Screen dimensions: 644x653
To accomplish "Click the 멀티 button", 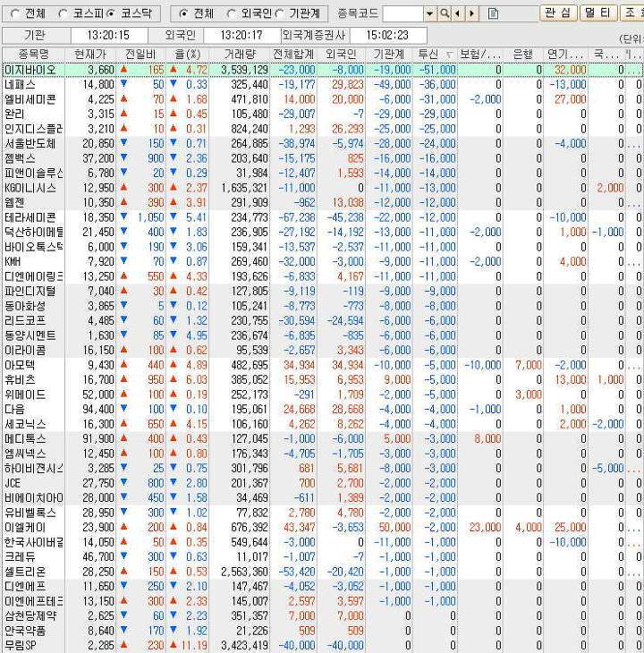I will coord(597,13).
